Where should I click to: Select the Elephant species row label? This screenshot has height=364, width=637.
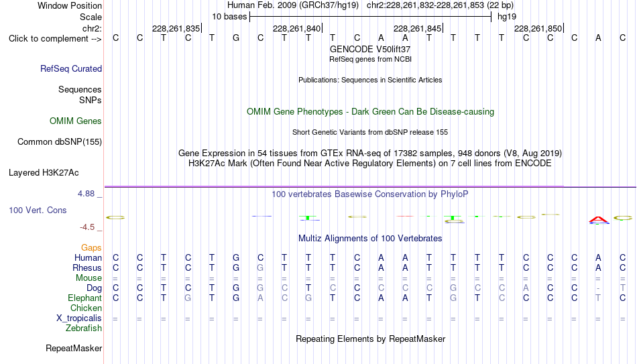click(x=85, y=298)
